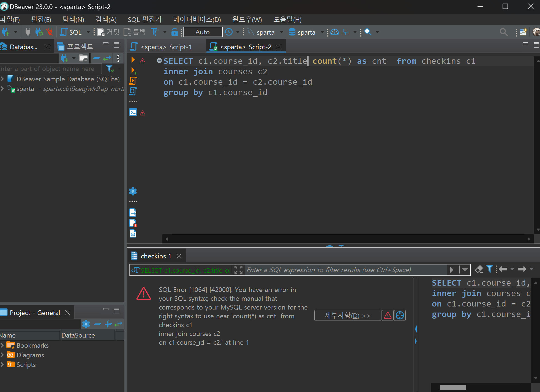Open the SQL 편집기 menu
This screenshot has height=392, width=540.
(x=144, y=20)
